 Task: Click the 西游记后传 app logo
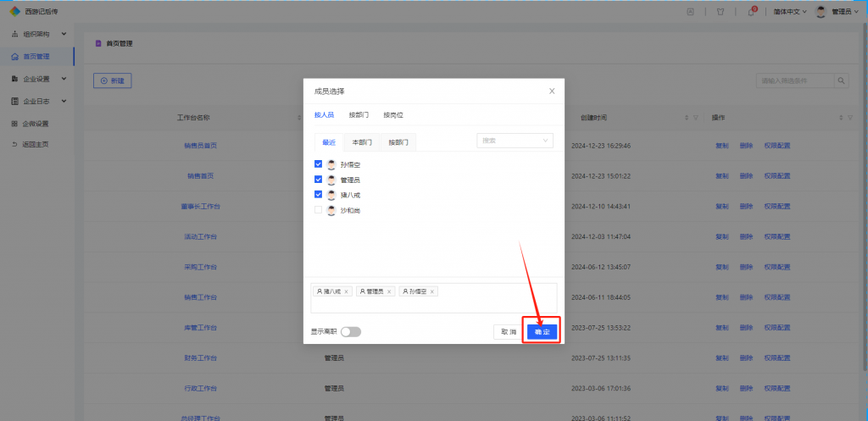pos(15,11)
